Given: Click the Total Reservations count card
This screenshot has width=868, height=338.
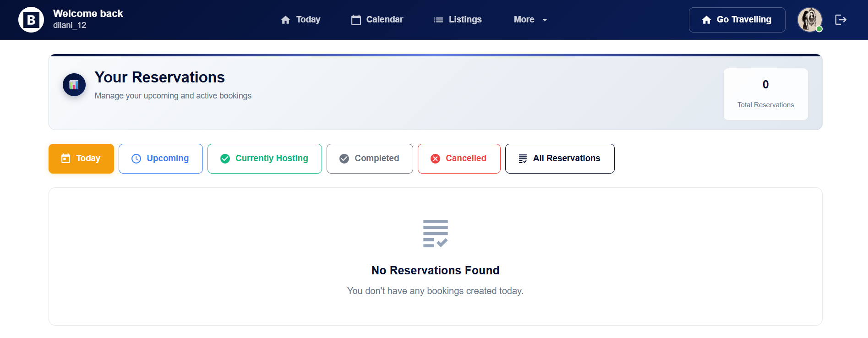Looking at the screenshot, I should point(765,94).
